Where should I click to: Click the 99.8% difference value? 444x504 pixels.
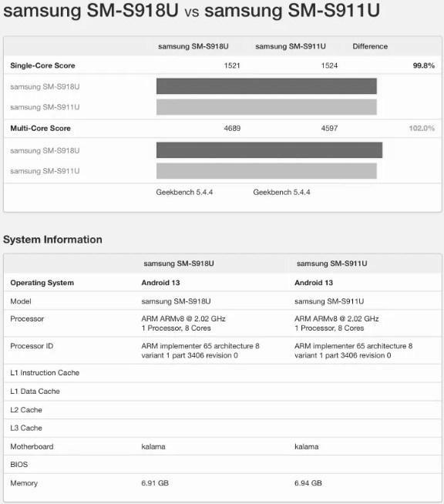(424, 66)
